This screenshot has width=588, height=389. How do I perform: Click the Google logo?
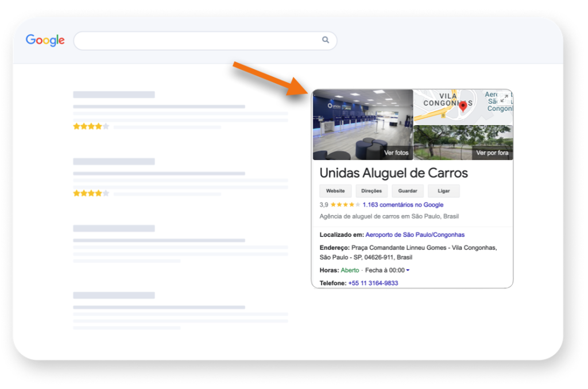click(x=45, y=40)
